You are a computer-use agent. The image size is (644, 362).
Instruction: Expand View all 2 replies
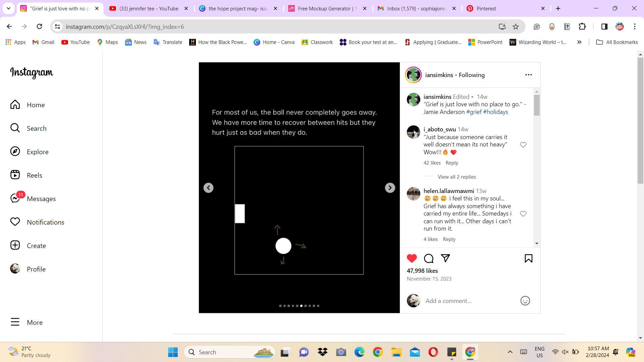coord(457,177)
